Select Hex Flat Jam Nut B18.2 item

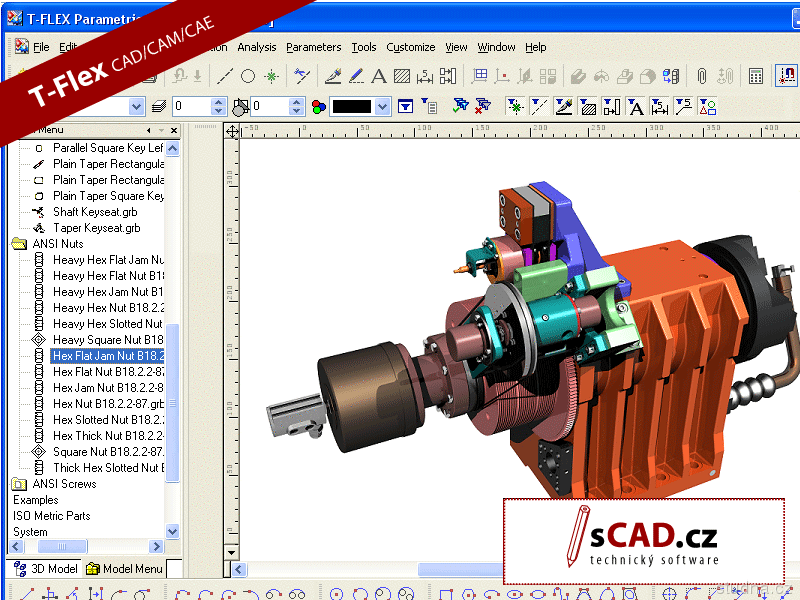[x=108, y=356]
